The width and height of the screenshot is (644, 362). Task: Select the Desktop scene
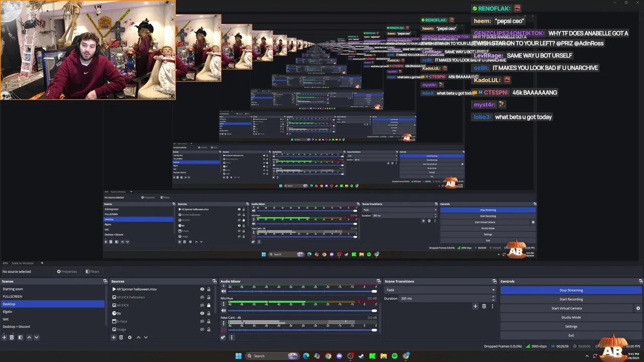52,304
